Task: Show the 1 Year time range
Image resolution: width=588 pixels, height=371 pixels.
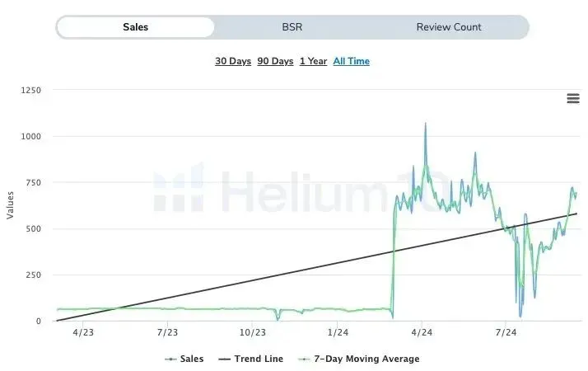Action: [313, 62]
